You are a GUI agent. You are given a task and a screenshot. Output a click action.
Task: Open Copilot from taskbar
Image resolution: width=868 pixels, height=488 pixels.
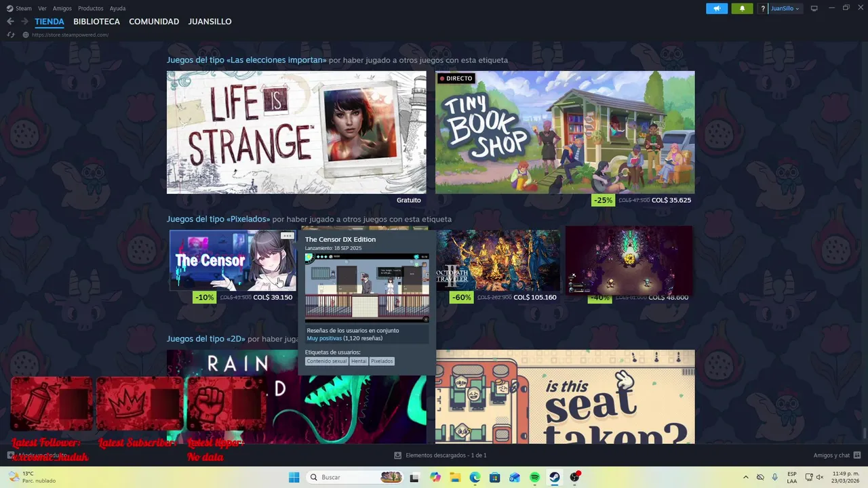pos(435,477)
